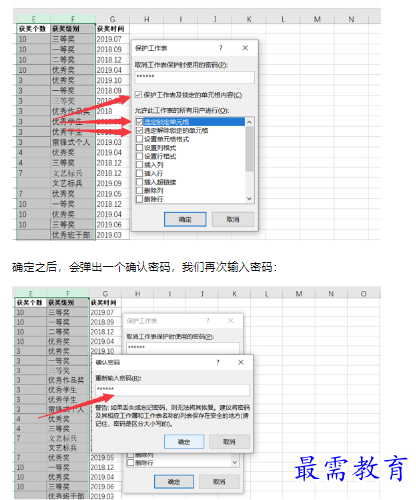Enable the 插入超链接 checkbox
416x500 pixels.
pos(139,182)
